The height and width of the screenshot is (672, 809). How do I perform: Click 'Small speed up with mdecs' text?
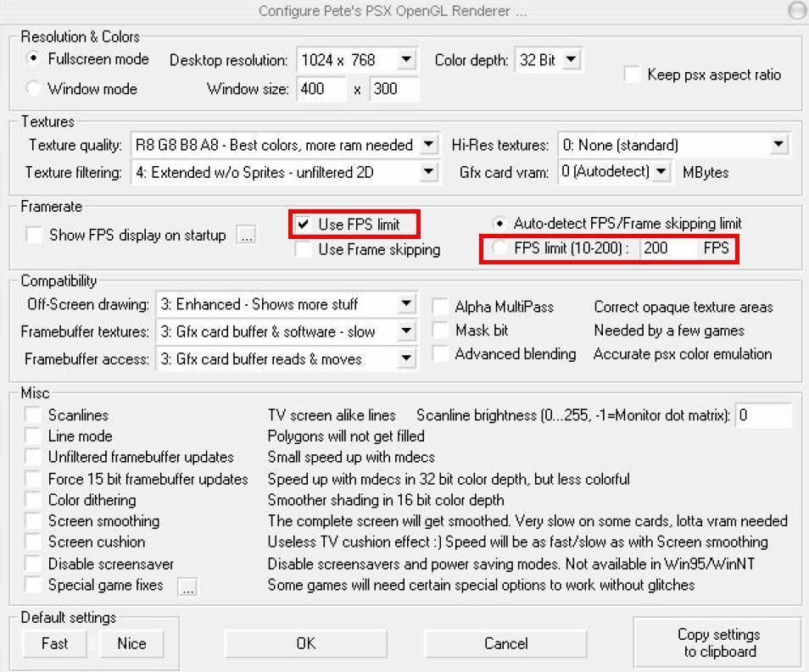(x=351, y=457)
